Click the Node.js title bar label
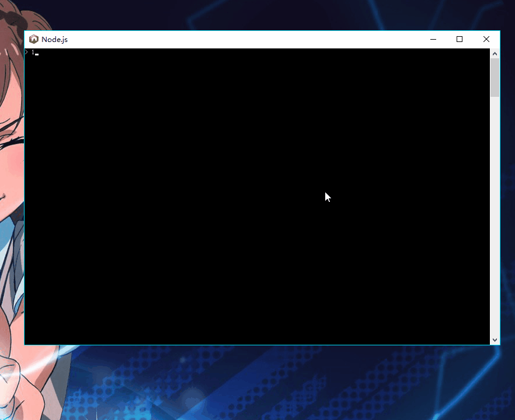 tap(55, 39)
